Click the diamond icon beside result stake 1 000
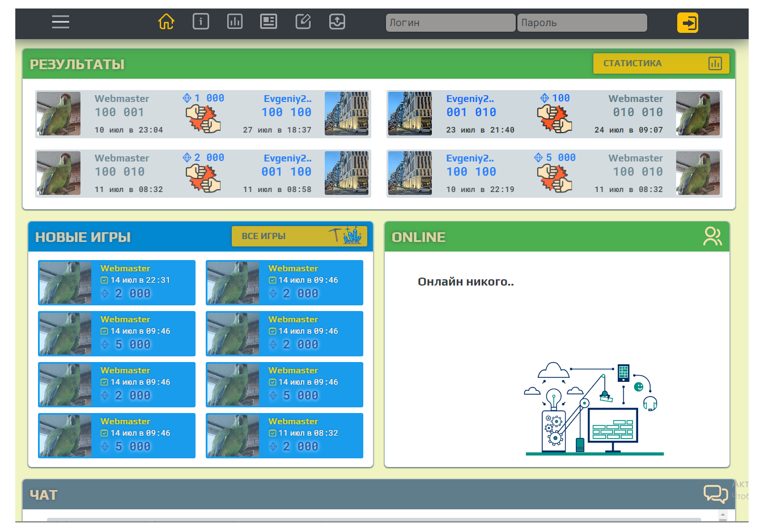 point(187,98)
